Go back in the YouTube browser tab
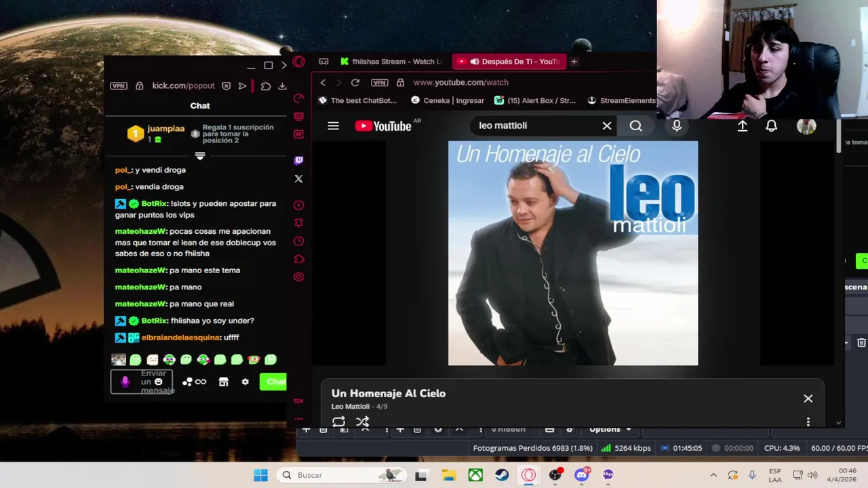The image size is (868, 488). 323,83
